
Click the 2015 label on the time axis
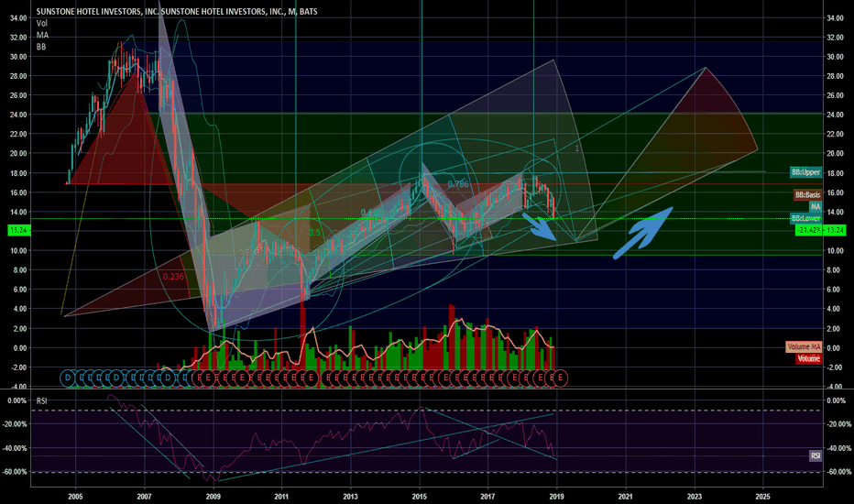click(x=420, y=497)
